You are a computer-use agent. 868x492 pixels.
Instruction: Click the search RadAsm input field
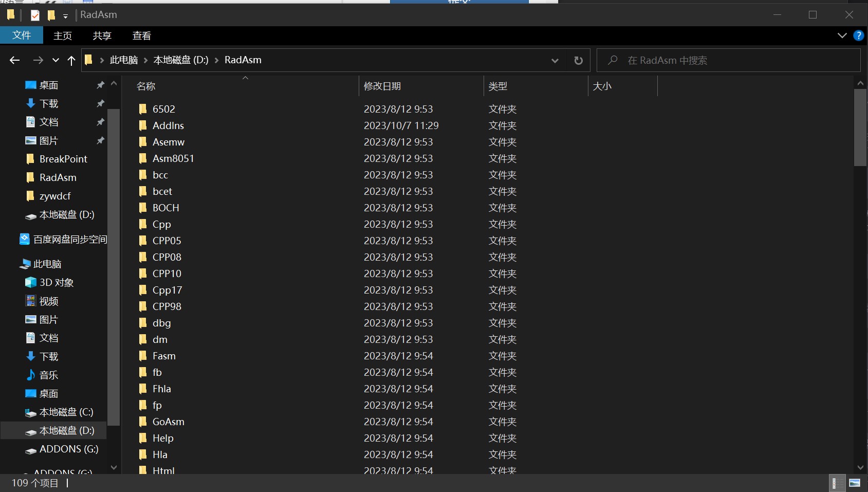[728, 60]
